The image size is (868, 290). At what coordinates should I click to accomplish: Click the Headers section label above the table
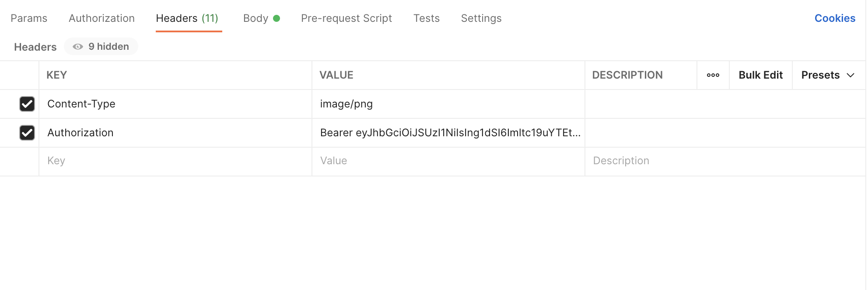pyautogui.click(x=35, y=47)
